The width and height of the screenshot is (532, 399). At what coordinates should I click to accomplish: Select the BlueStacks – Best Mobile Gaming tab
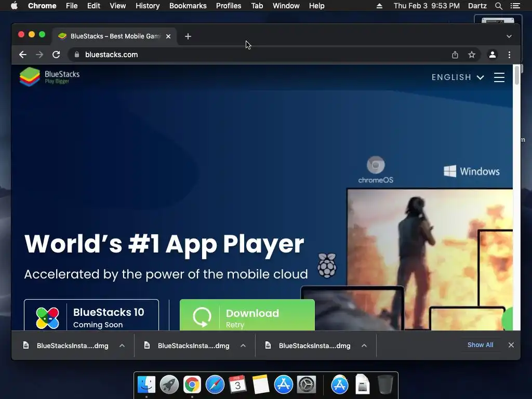click(114, 36)
